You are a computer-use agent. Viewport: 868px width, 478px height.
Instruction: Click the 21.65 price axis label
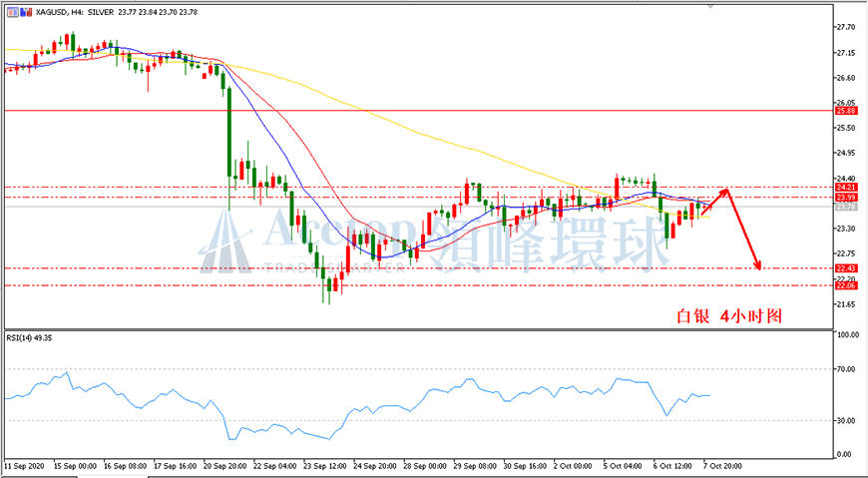pyautogui.click(x=847, y=304)
